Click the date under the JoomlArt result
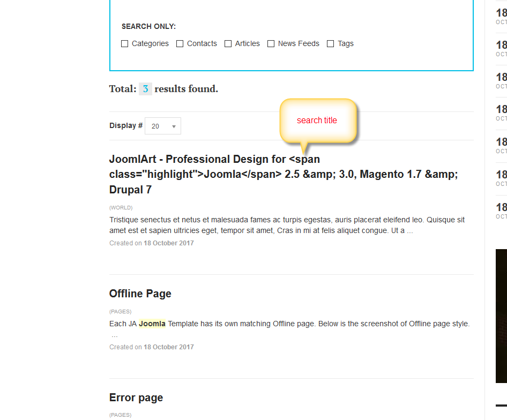 [168, 243]
